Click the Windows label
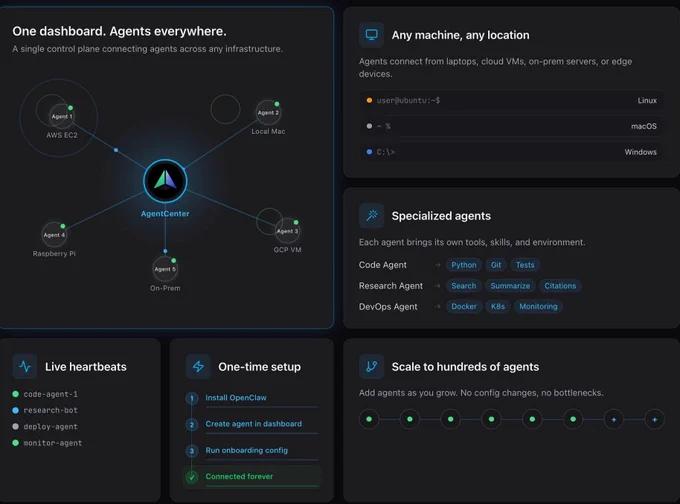Screen dimensions: 680x504 tap(641, 152)
